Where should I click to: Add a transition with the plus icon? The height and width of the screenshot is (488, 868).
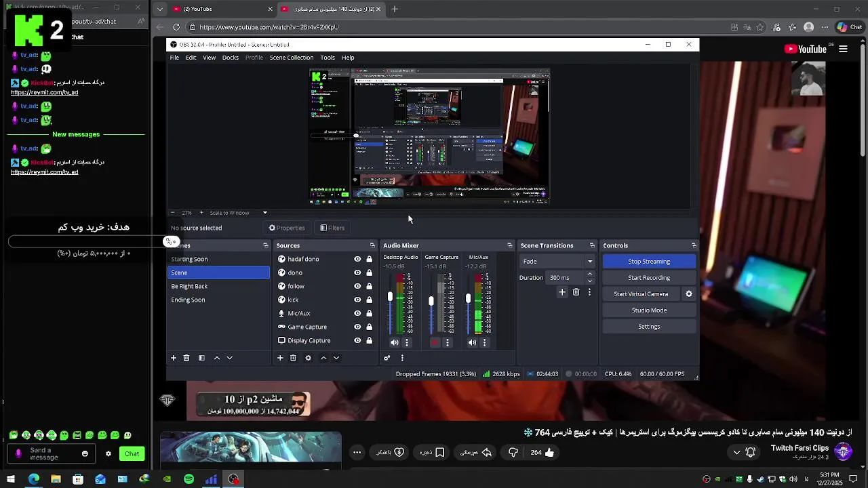(x=562, y=292)
